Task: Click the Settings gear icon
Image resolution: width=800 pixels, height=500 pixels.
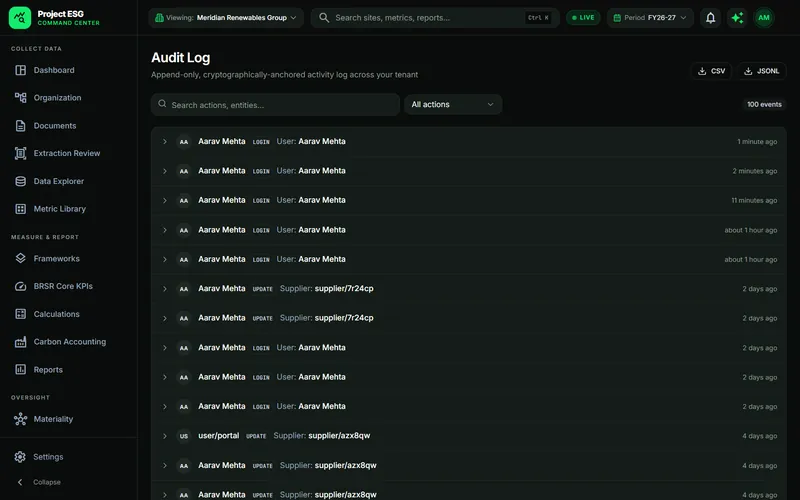Action: click(x=20, y=457)
